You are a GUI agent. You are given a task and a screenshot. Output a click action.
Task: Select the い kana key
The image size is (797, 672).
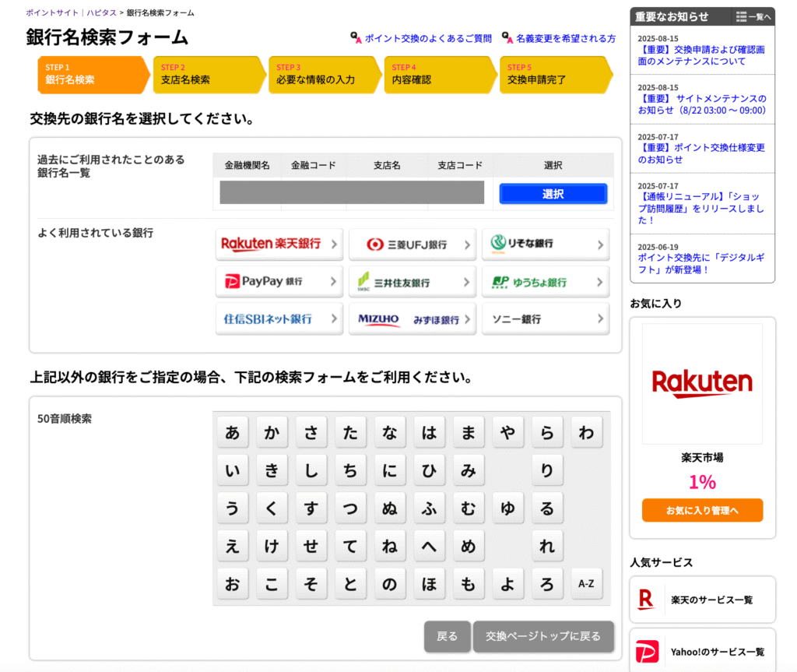click(232, 470)
